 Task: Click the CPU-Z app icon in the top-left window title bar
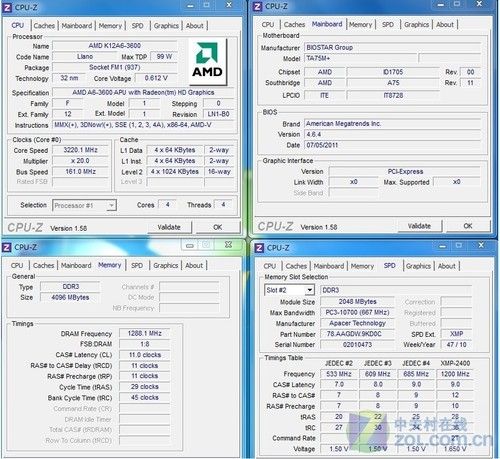pyautogui.click(x=7, y=7)
